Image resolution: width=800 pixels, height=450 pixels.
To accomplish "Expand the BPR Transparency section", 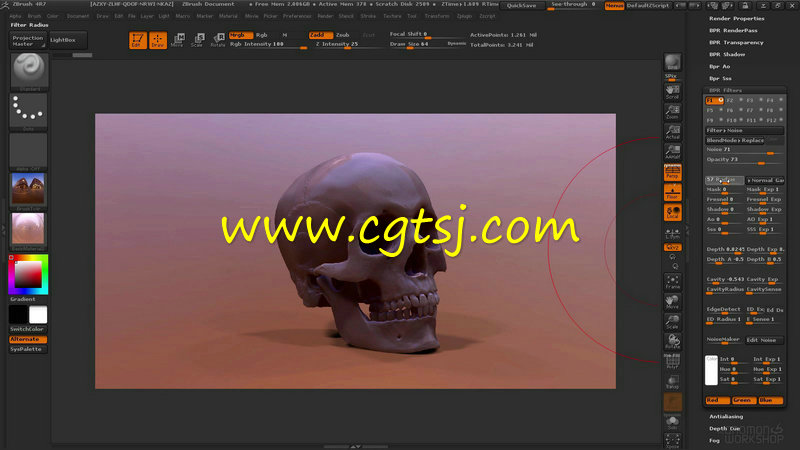I will pyautogui.click(x=736, y=43).
